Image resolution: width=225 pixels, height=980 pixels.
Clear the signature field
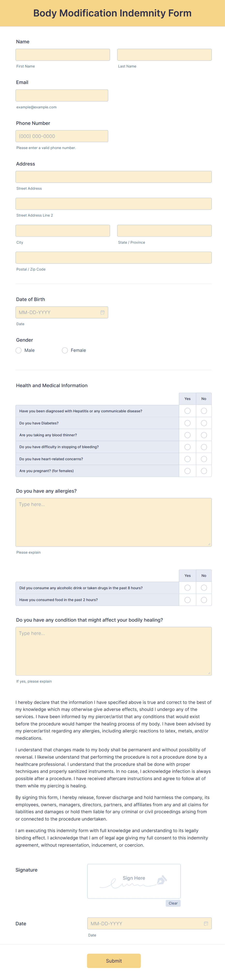[173, 903]
